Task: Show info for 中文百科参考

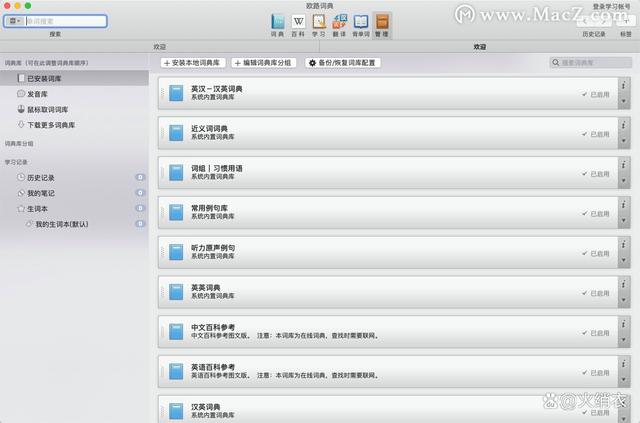Action: pyautogui.click(x=624, y=324)
